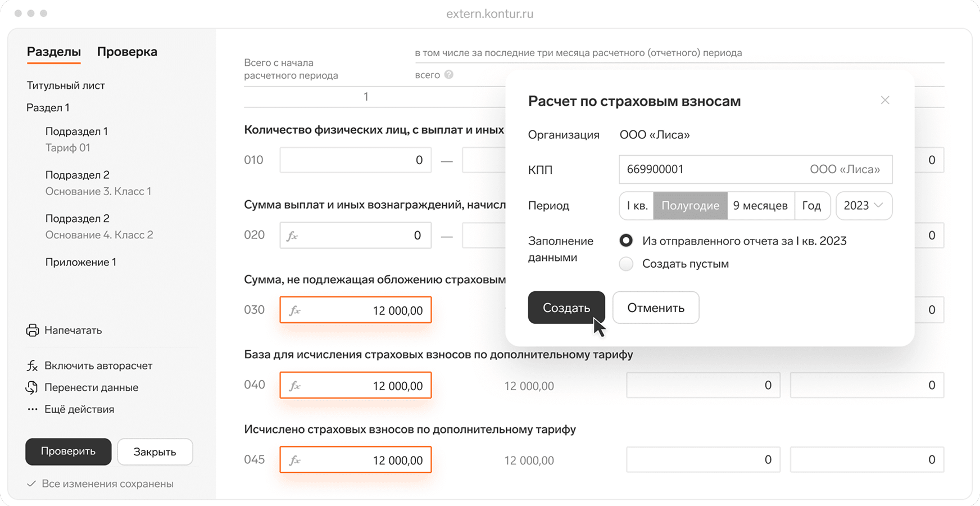Select the 9 месяцев period option
The image size is (980, 506).
pos(761,206)
